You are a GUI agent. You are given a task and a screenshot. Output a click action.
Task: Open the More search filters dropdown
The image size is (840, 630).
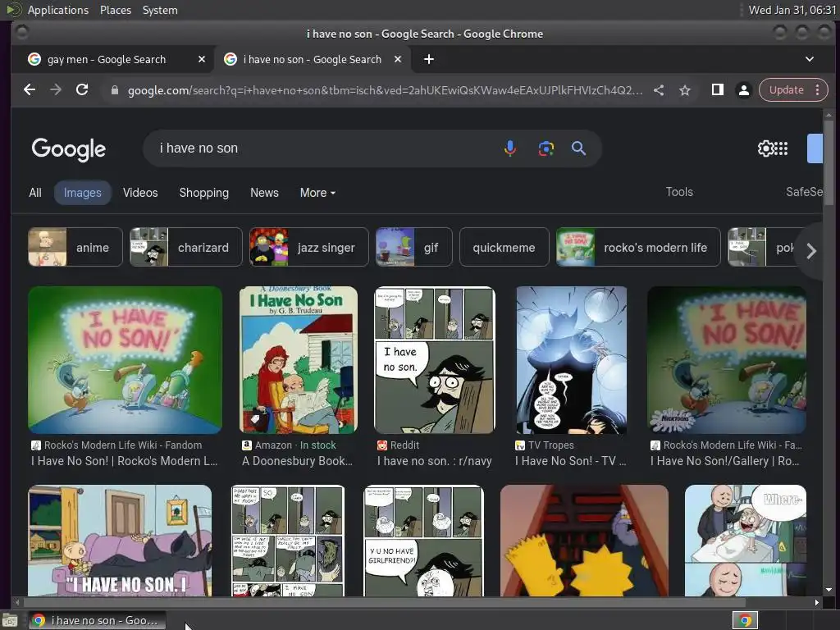pos(317,193)
